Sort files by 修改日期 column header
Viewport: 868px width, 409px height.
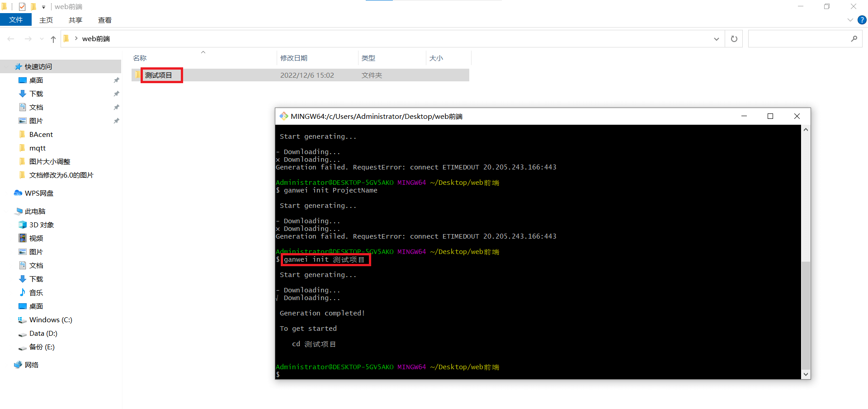click(294, 58)
